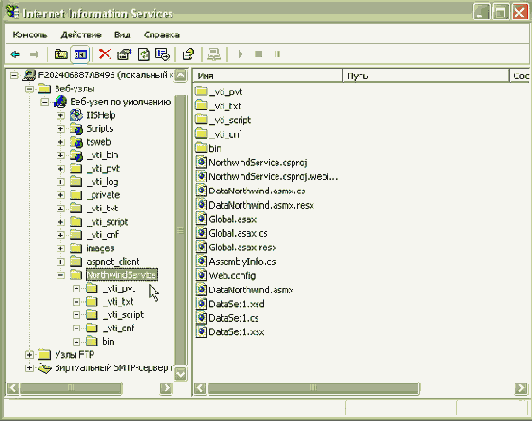Select the _vti_bin tree icon
Screen dimensions: 532x421
coord(76,155)
